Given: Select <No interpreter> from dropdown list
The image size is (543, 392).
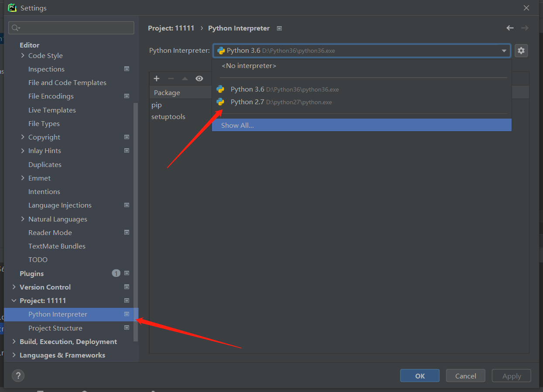Looking at the screenshot, I should pos(362,66).
